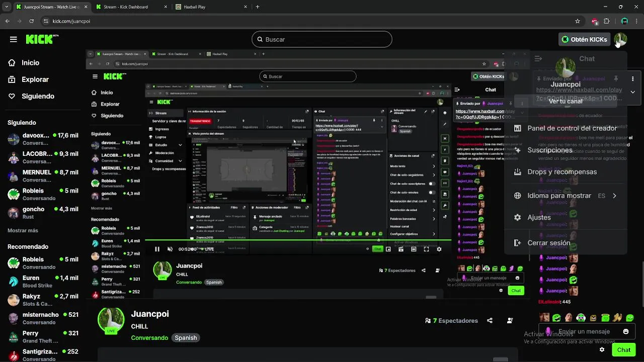Click the main page's green Chat button
644x362 pixels.
623,350
